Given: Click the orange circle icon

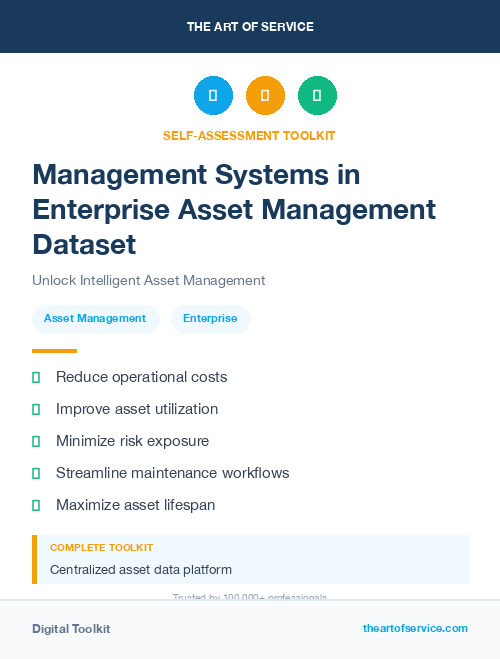Looking at the screenshot, I should click(x=265, y=95).
